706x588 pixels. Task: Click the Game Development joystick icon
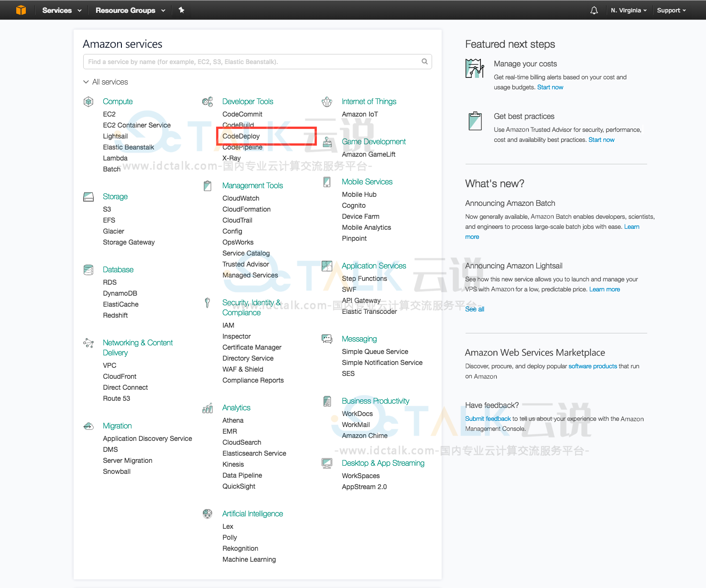point(327,142)
